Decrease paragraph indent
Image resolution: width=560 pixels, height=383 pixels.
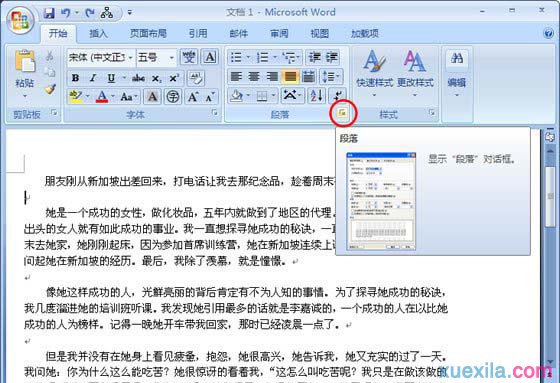click(x=315, y=57)
